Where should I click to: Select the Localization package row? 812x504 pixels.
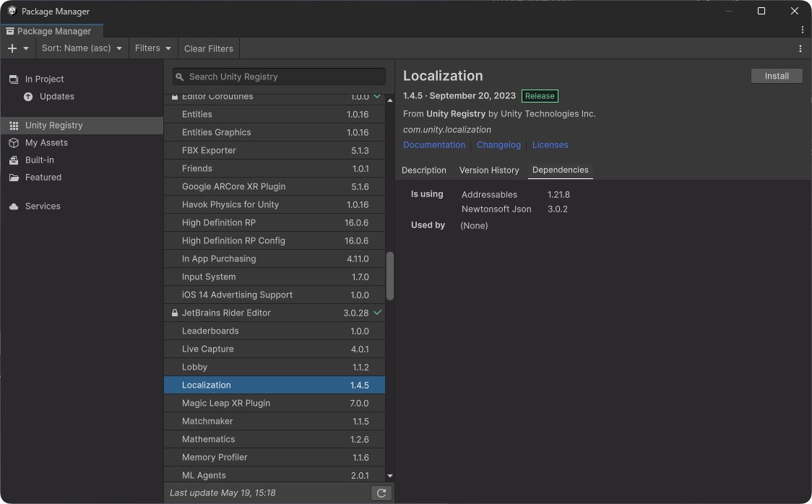[x=275, y=385]
